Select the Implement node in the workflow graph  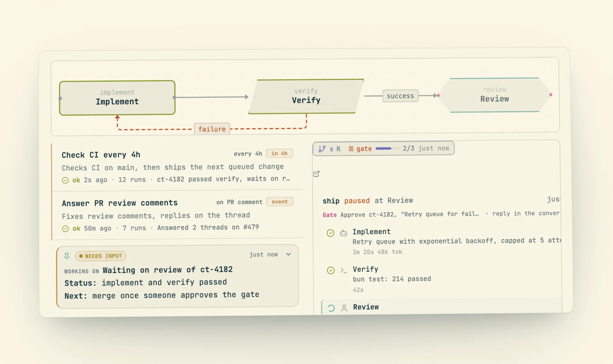point(117,98)
